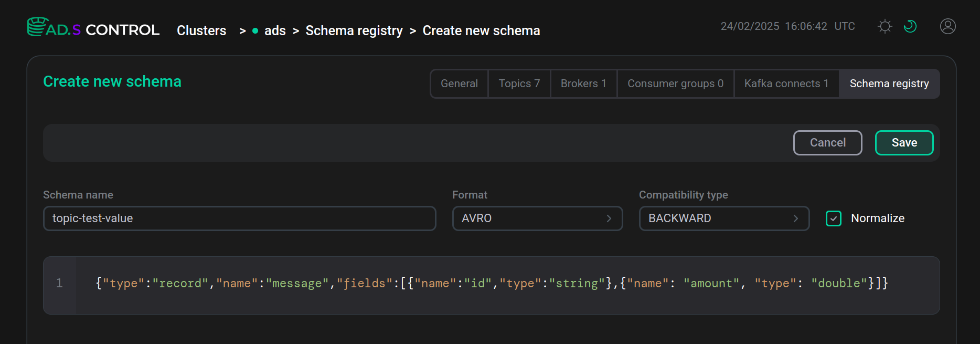Save the new schema

point(904,143)
